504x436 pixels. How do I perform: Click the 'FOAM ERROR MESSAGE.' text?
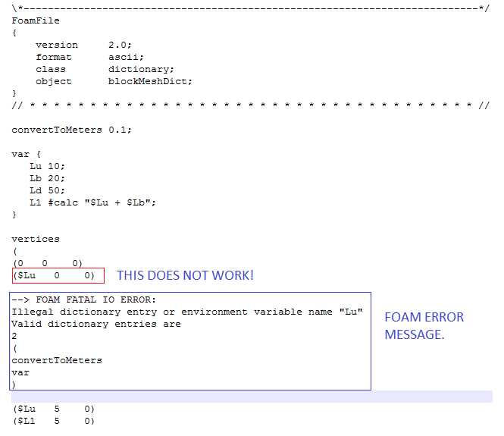424,326
